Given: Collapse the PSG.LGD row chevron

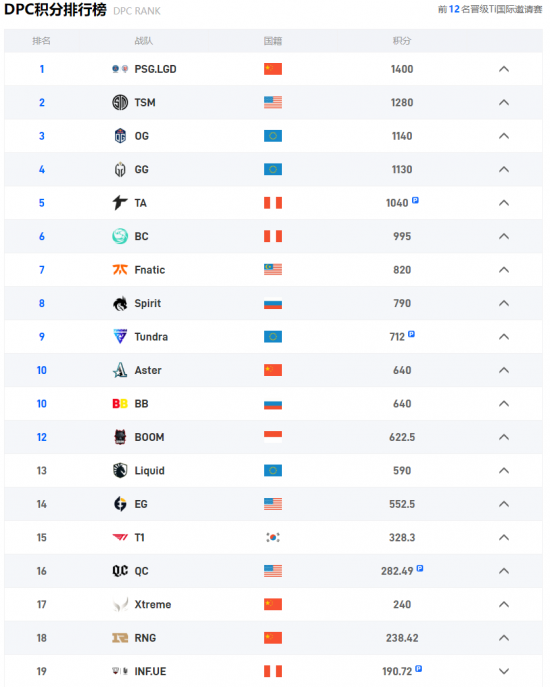Looking at the screenshot, I should pyautogui.click(x=504, y=69).
